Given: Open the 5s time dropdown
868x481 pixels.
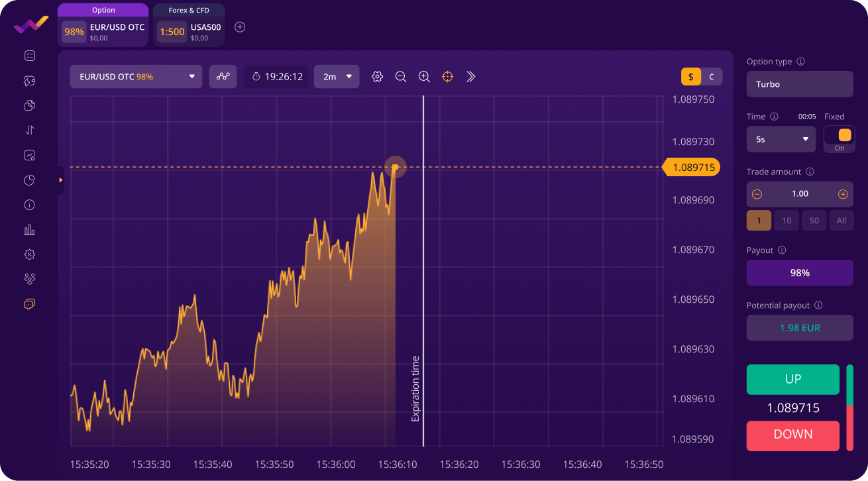Looking at the screenshot, I should (x=781, y=140).
